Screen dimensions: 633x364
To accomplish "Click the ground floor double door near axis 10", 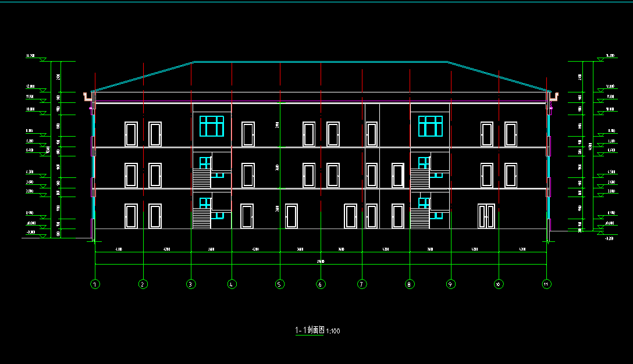I will pos(486,216).
